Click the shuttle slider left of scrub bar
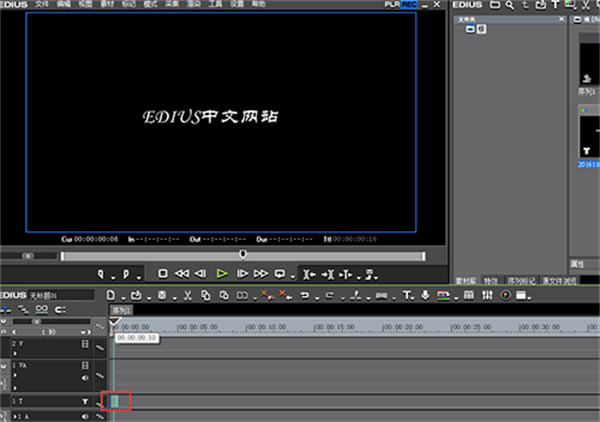This screenshot has width=600, height=422. tap(28, 256)
